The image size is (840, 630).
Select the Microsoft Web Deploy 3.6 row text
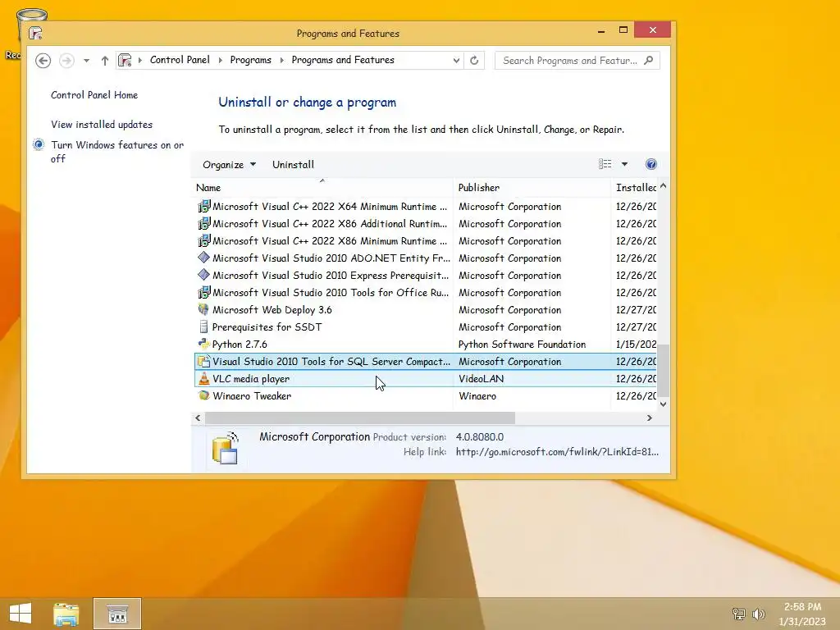tap(272, 309)
